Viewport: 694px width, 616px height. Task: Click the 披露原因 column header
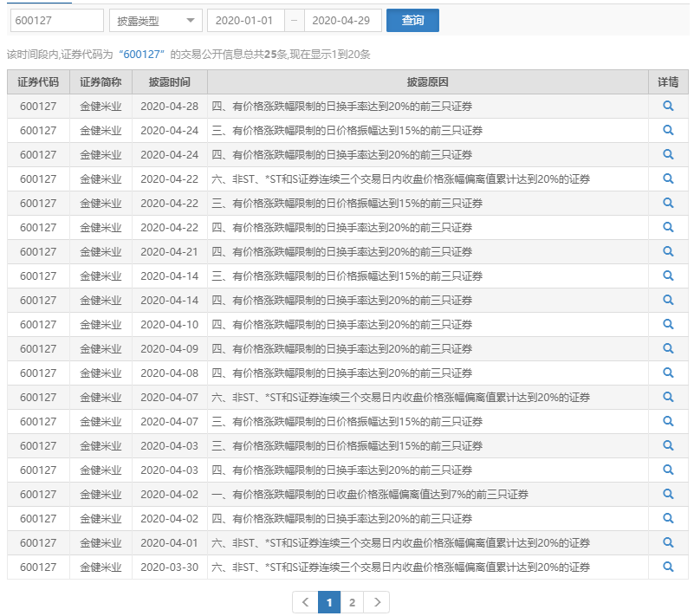point(427,82)
